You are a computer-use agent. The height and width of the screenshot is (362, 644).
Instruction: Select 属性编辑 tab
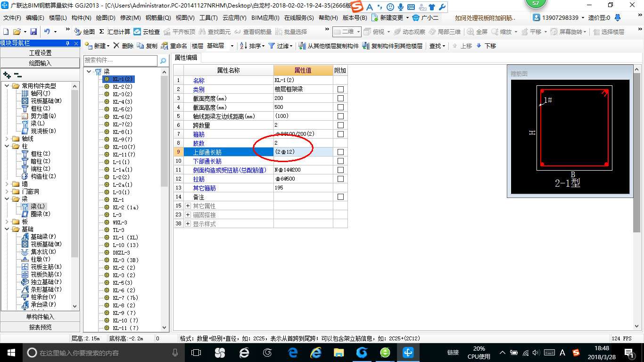point(186,58)
